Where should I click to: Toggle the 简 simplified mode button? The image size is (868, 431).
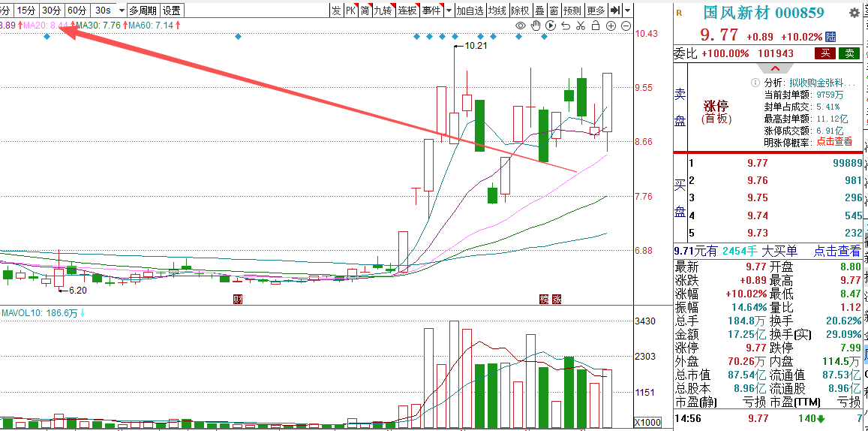coord(365,11)
